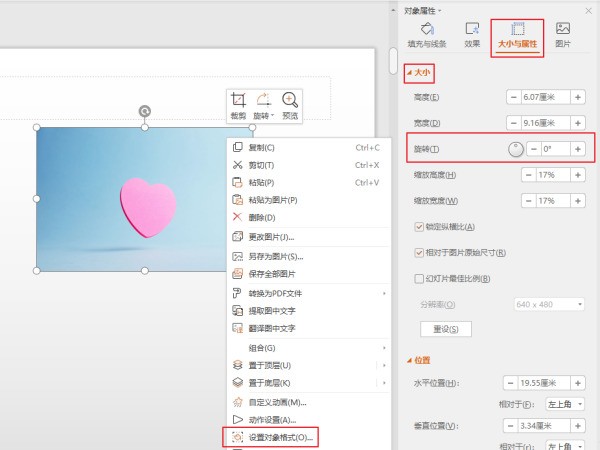Click the Preview (预览) magnifier icon
The width and height of the screenshot is (600, 450).
[290, 100]
